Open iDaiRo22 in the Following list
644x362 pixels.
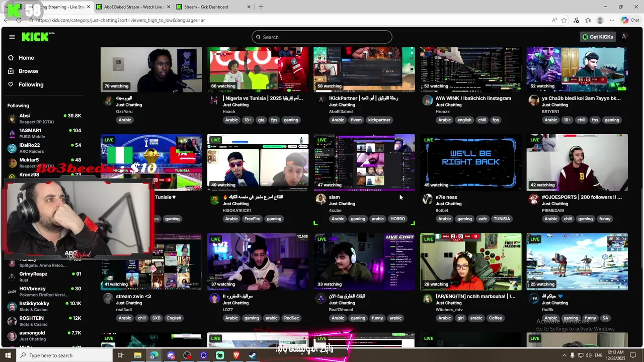coord(44,148)
